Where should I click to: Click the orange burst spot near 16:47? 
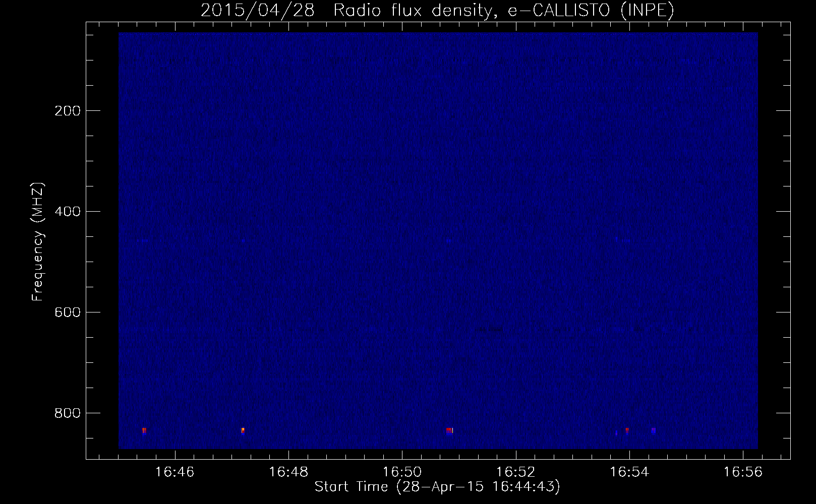click(x=243, y=430)
